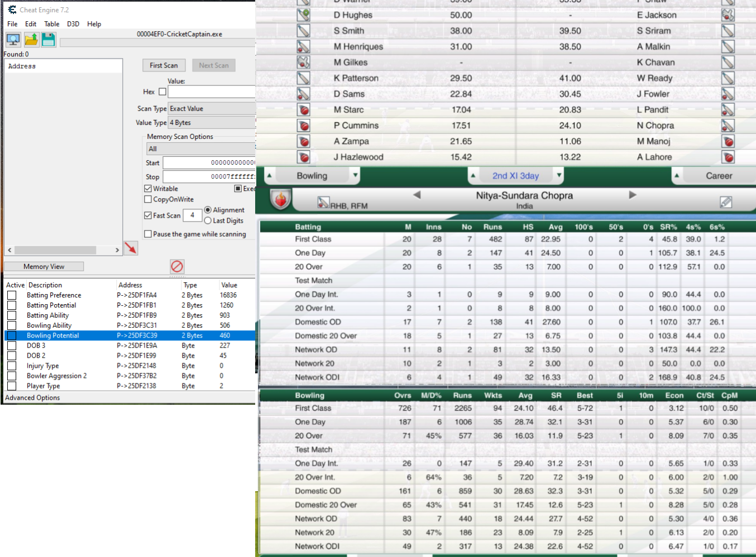
Task: Click the team shield badge icon
Action: click(280, 199)
